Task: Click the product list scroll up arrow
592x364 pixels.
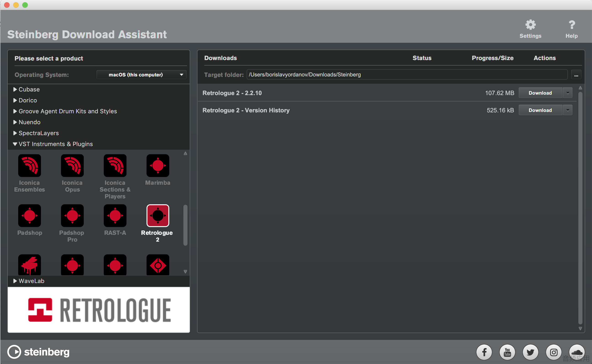Action: click(x=185, y=154)
